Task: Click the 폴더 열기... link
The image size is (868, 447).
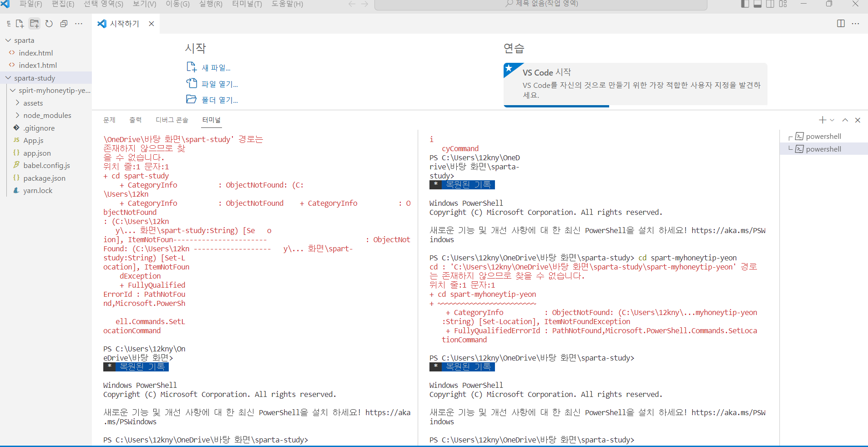Action: pos(219,100)
